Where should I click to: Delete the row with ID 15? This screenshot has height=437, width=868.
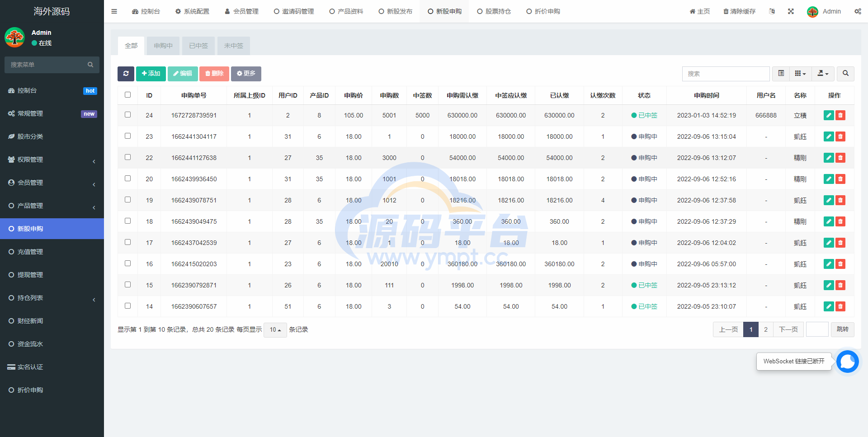tap(840, 285)
